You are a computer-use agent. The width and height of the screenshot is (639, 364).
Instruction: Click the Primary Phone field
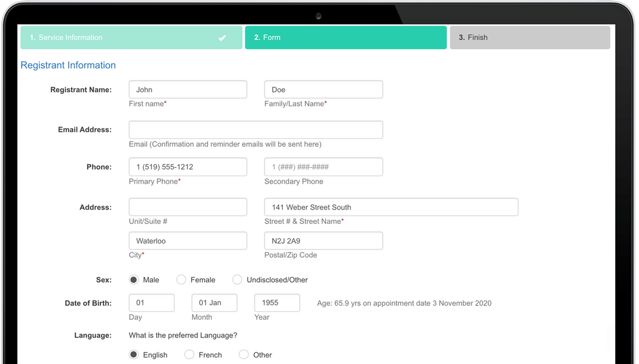pos(188,167)
